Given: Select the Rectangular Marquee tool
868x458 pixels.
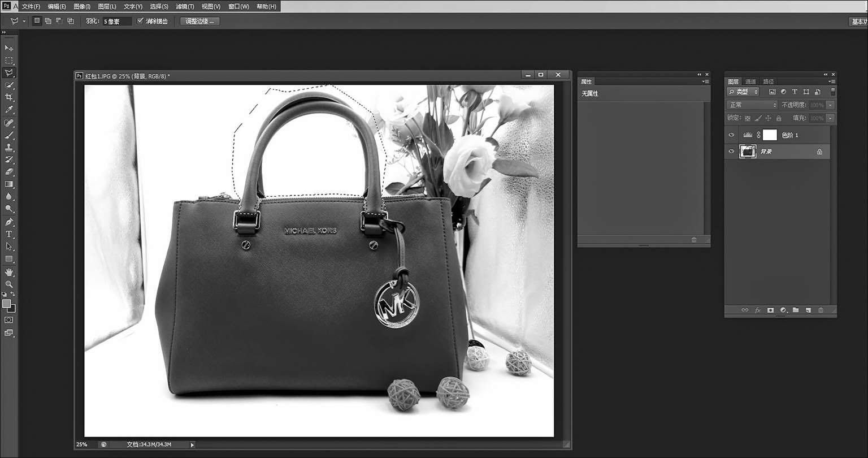Looking at the screenshot, I should pyautogui.click(x=9, y=61).
